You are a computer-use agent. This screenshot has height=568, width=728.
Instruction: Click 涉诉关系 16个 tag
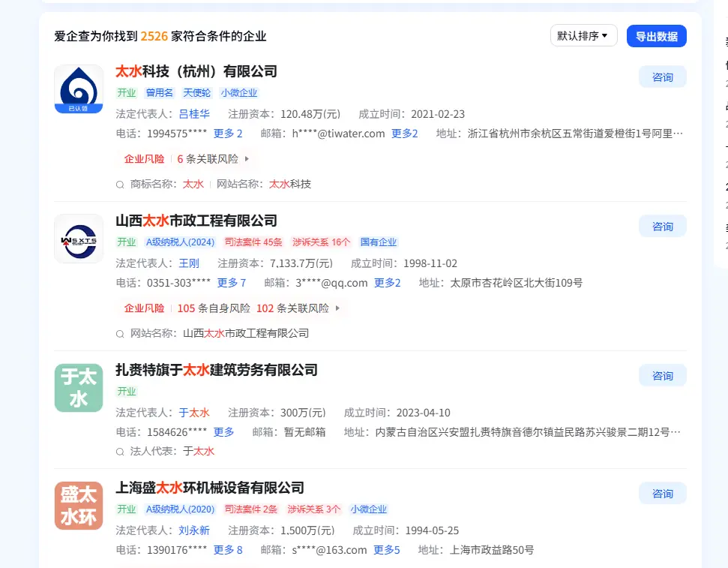click(321, 242)
